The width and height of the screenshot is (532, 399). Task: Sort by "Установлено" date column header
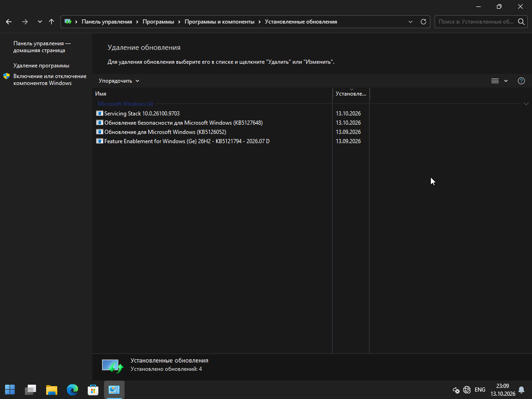coord(351,94)
